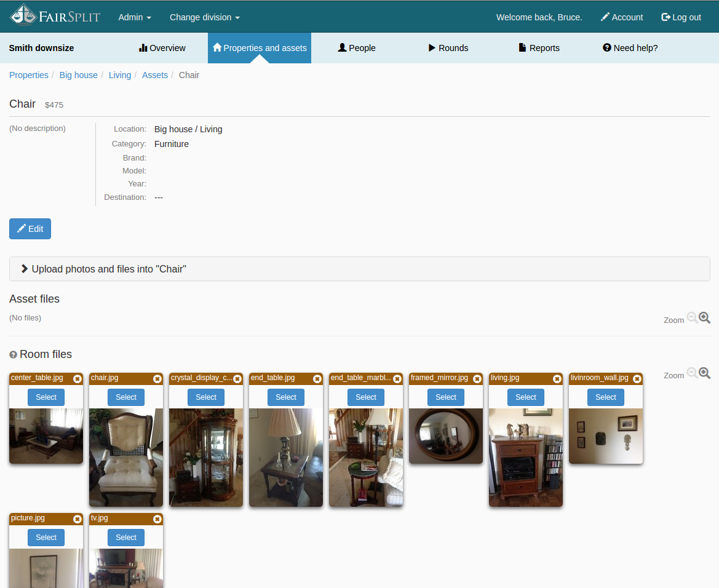Open the Rounds tab
The height and width of the screenshot is (588, 719).
(448, 48)
